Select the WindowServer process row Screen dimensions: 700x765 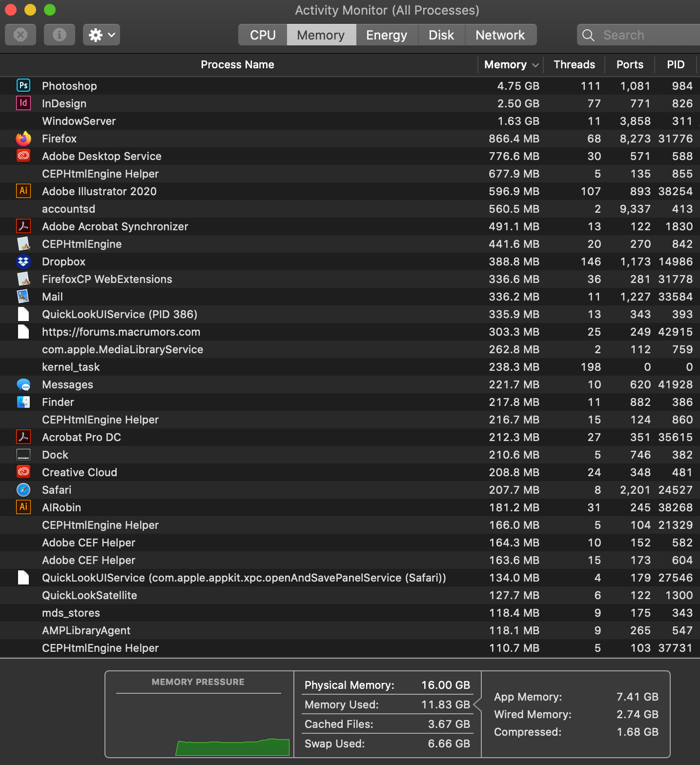click(350, 121)
